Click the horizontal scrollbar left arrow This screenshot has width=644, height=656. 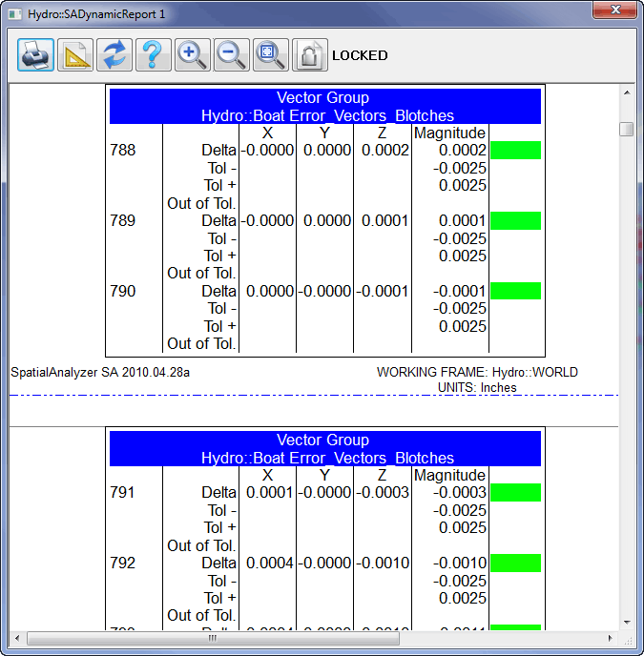17,638
